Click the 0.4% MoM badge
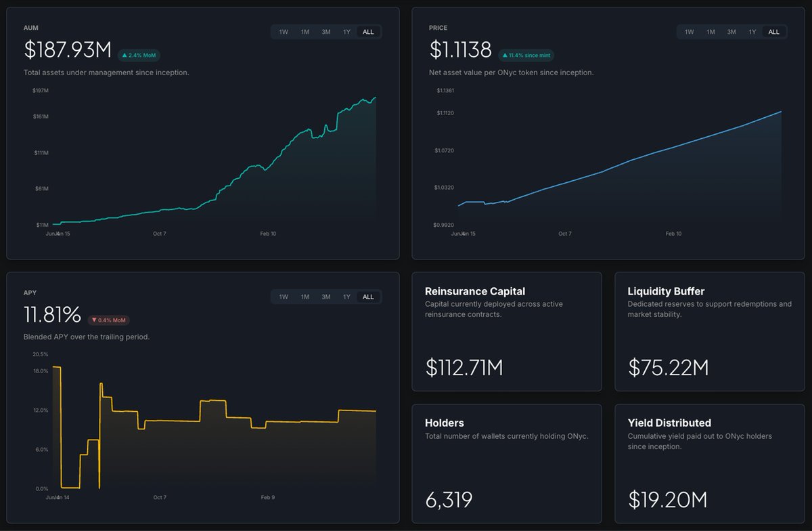Screen dimensions: 812x531 point(108,320)
